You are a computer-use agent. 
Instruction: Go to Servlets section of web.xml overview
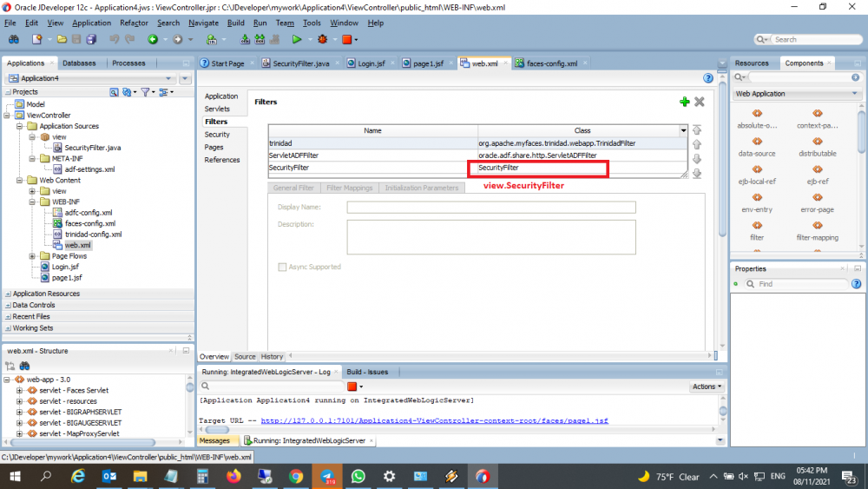coord(217,109)
